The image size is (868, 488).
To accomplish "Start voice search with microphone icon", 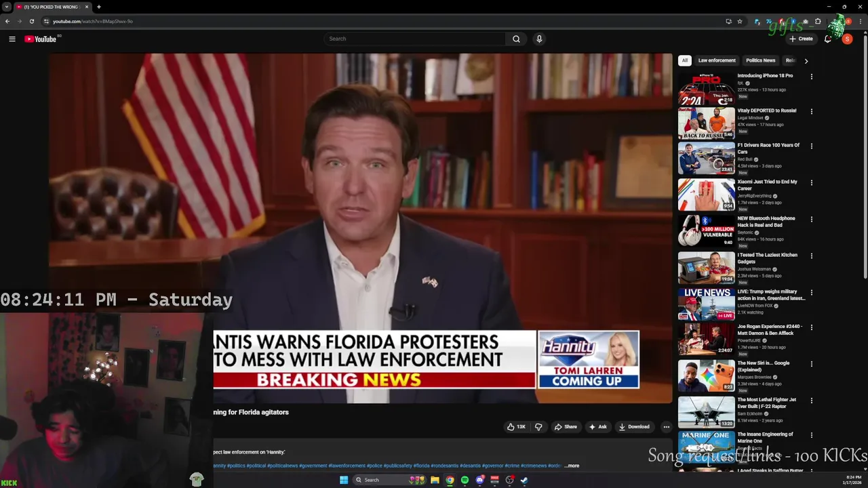I will 539,39.
